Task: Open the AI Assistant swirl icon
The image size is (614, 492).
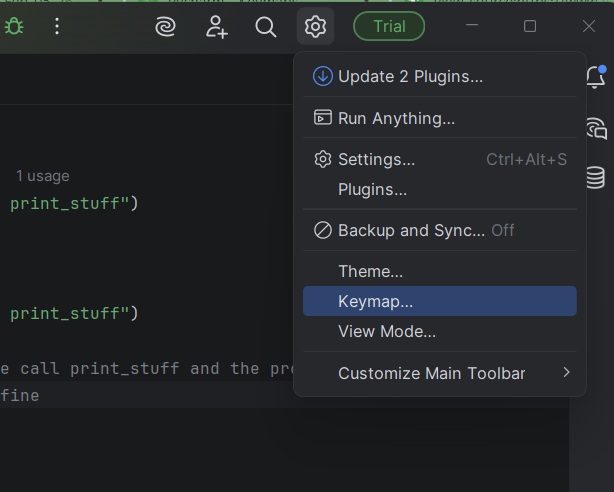Action: click(166, 27)
